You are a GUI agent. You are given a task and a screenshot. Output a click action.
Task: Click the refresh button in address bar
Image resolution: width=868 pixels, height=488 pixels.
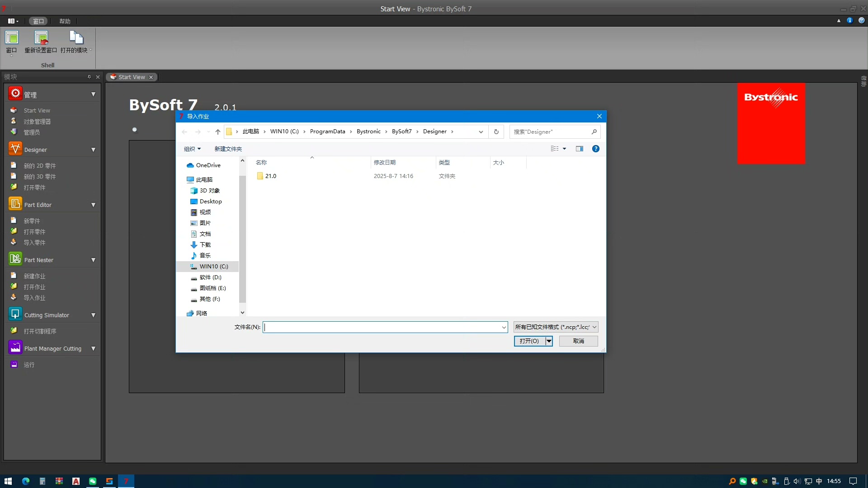(x=496, y=131)
